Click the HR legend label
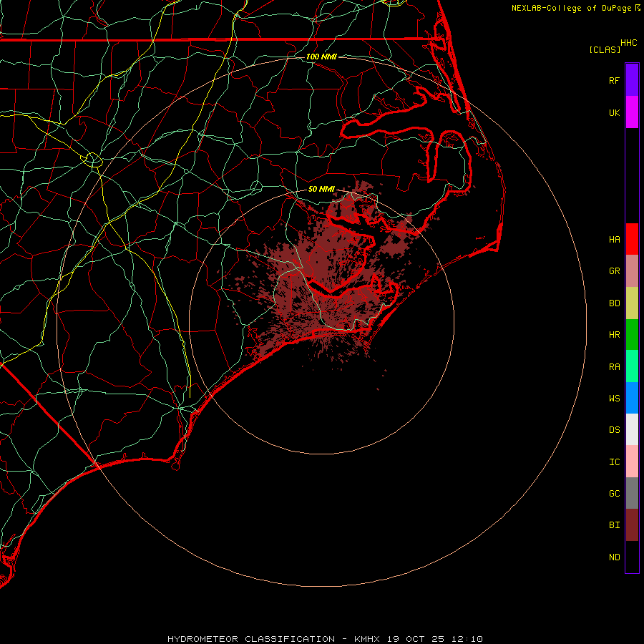Image resolution: width=644 pixels, height=644 pixels. (614, 335)
